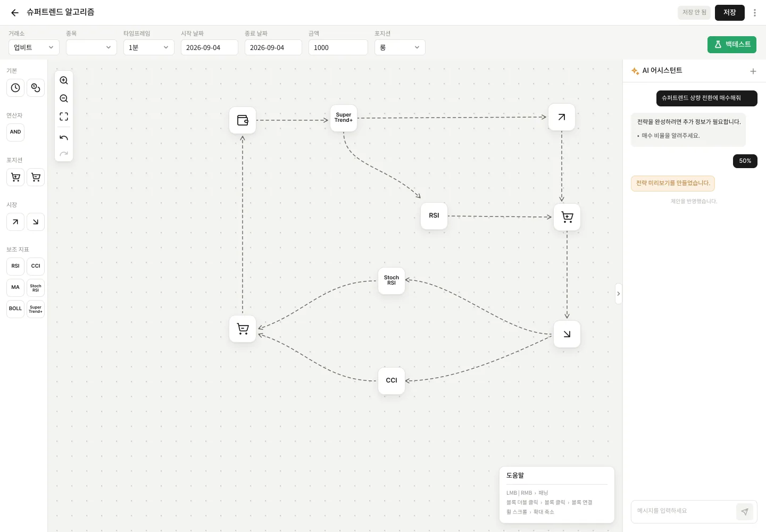Add the BOLL indicator block

[15, 309]
